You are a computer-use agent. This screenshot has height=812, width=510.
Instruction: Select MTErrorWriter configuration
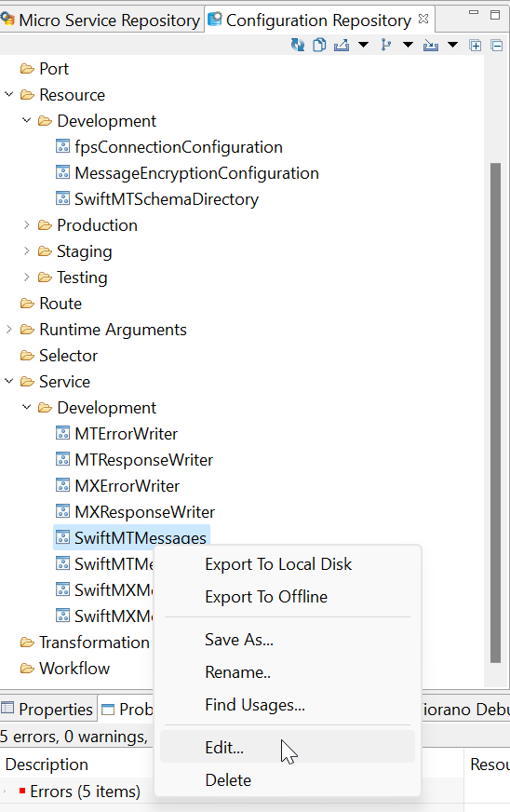126,434
